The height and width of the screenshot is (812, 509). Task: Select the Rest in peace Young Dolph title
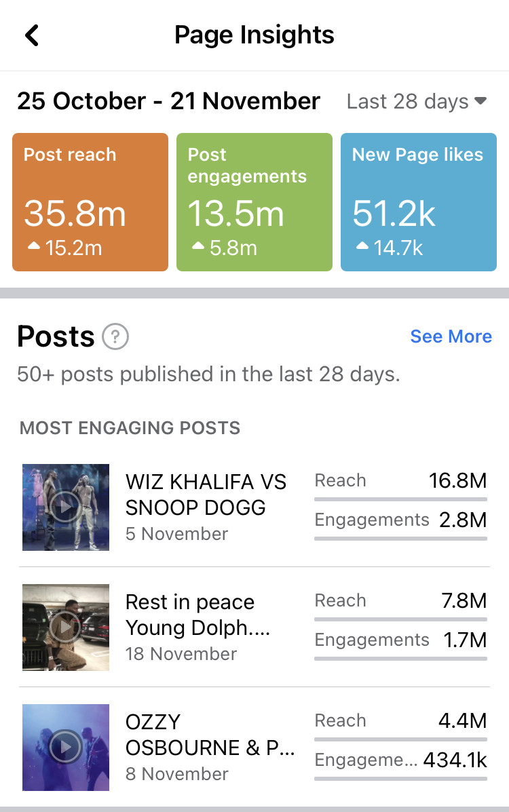197,615
